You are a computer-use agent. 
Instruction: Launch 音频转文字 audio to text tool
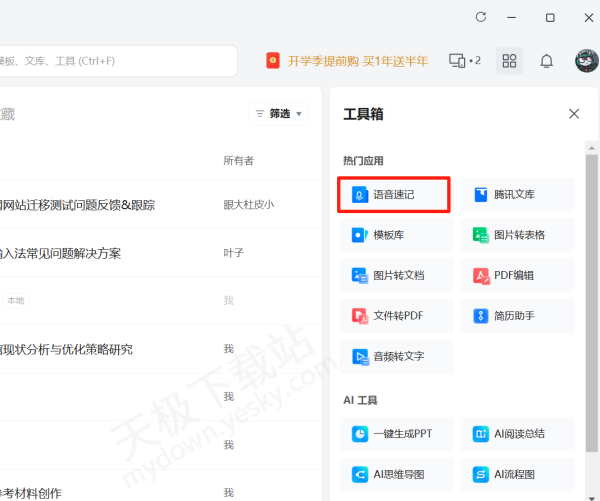pyautogui.click(x=396, y=356)
